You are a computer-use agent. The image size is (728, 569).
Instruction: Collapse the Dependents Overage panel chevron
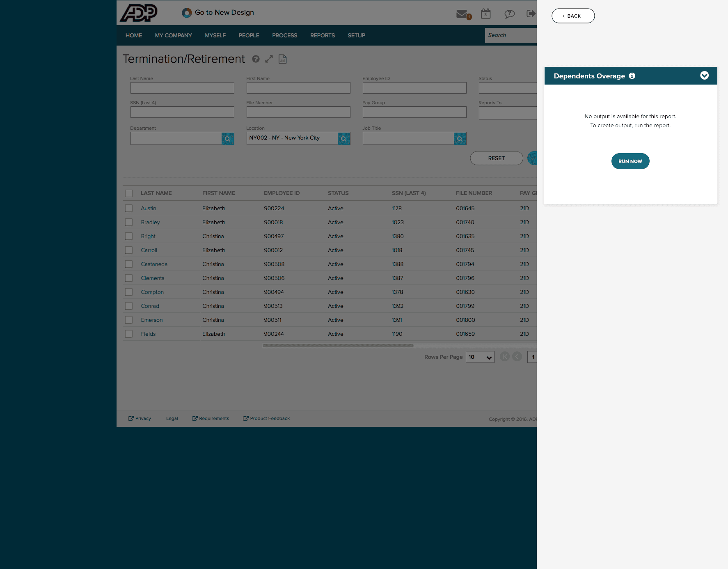click(x=704, y=76)
